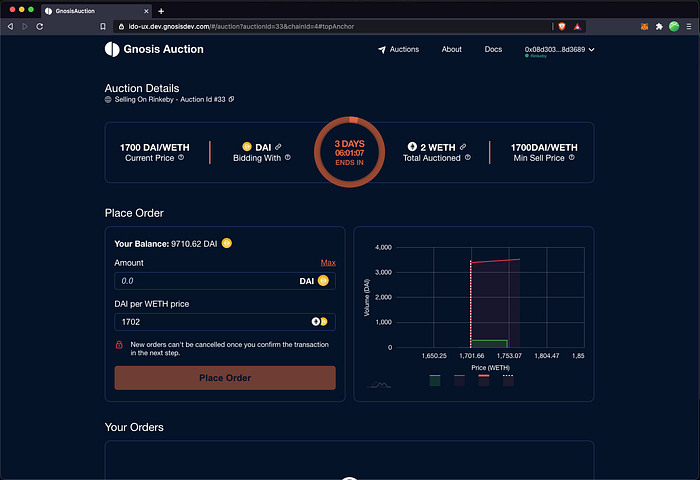The width and height of the screenshot is (700, 480).
Task: Click the 1700 DAI/WETH current price text
Action: pos(154,147)
